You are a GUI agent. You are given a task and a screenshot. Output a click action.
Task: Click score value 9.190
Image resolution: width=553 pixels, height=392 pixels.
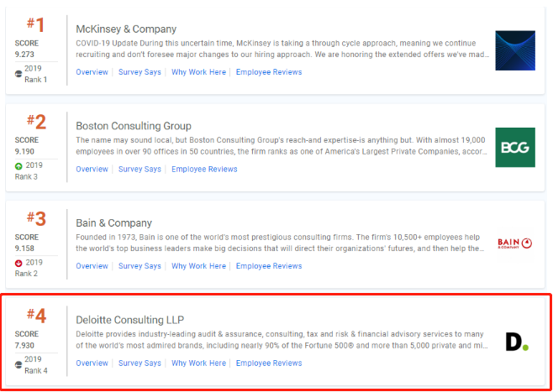tap(24, 151)
